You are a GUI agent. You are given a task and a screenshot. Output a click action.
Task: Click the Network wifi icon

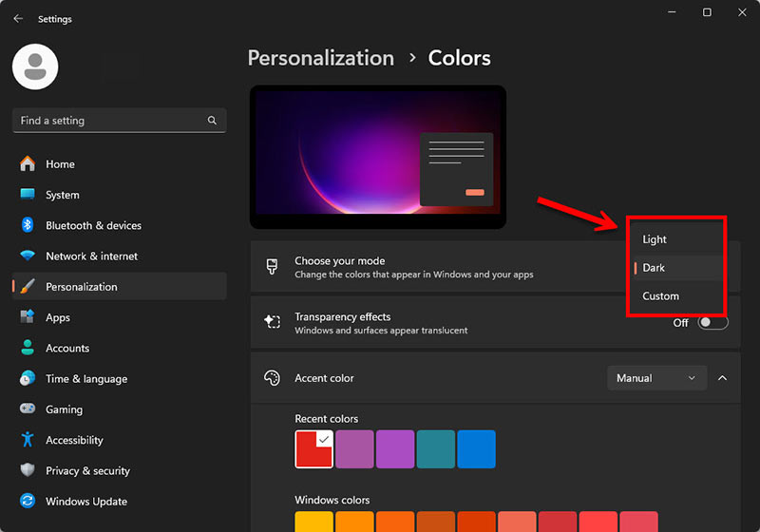(x=28, y=256)
